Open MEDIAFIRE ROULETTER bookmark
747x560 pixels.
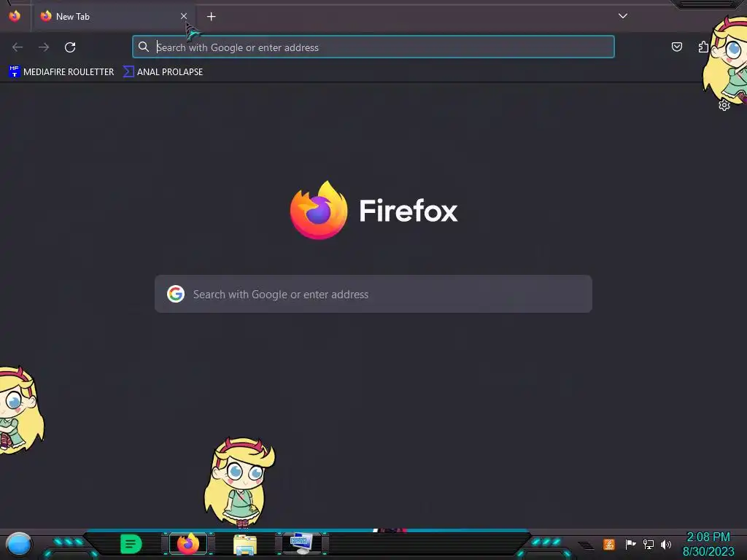click(61, 72)
